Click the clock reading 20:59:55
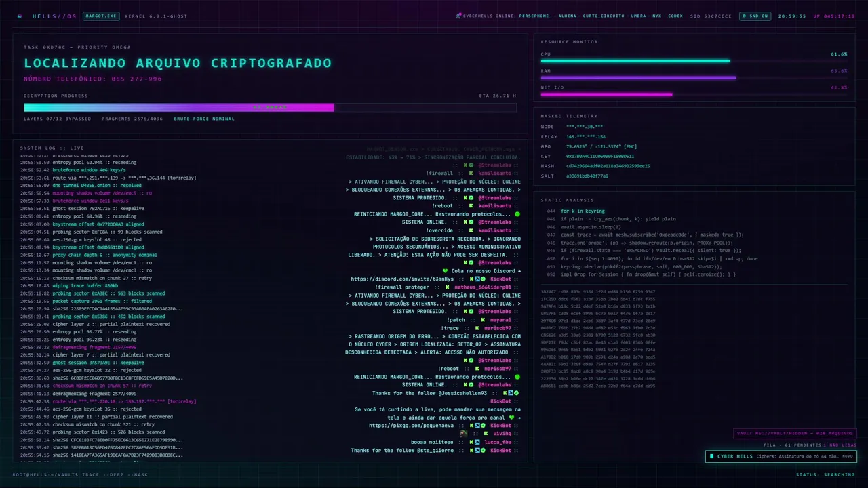868x488 pixels. (x=792, y=16)
